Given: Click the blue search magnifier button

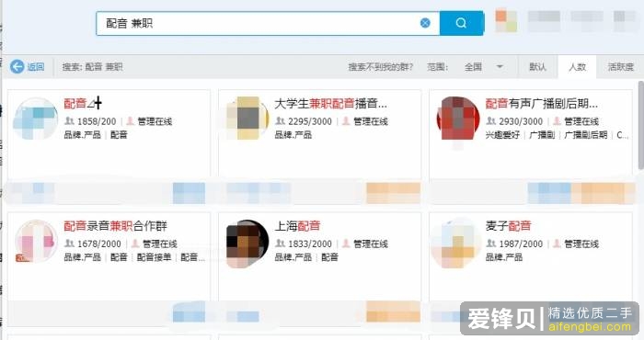Looking at the screenshot, I should pos(461,23).
